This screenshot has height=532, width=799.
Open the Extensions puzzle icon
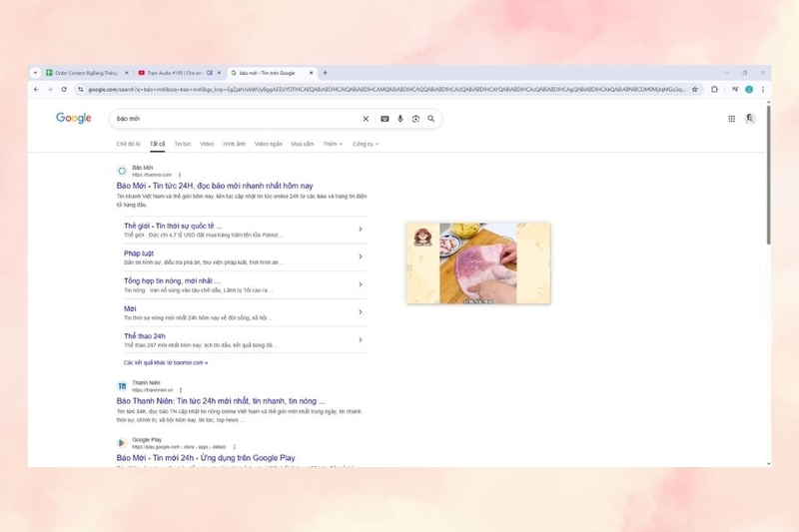click(x=714, y=89)
